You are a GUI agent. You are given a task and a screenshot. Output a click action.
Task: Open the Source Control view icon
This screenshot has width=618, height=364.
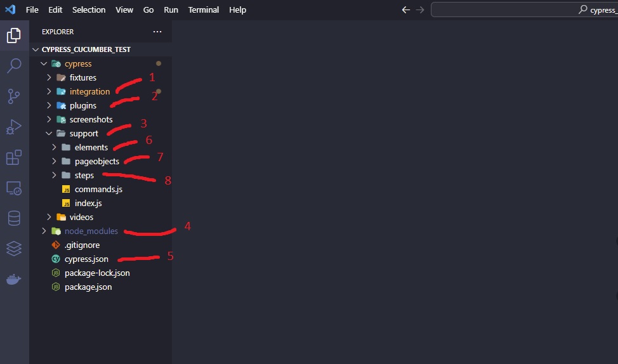coord(14,96)
